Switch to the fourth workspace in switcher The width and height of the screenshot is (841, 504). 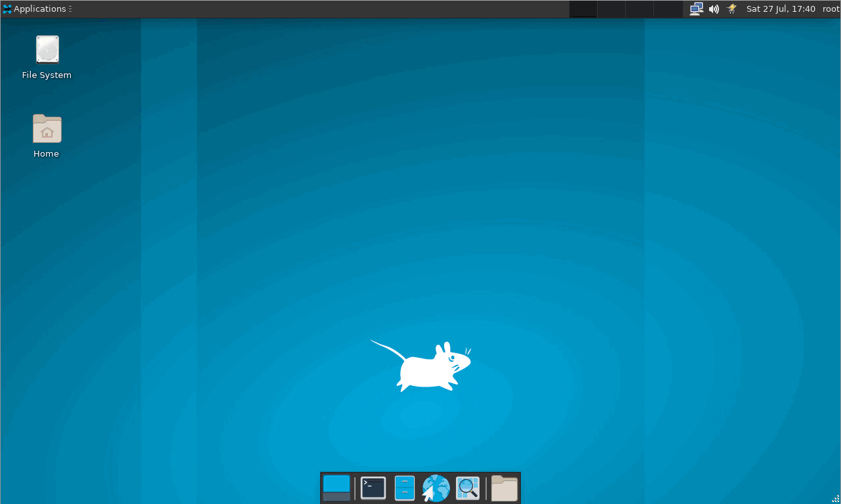click(668, 9)
